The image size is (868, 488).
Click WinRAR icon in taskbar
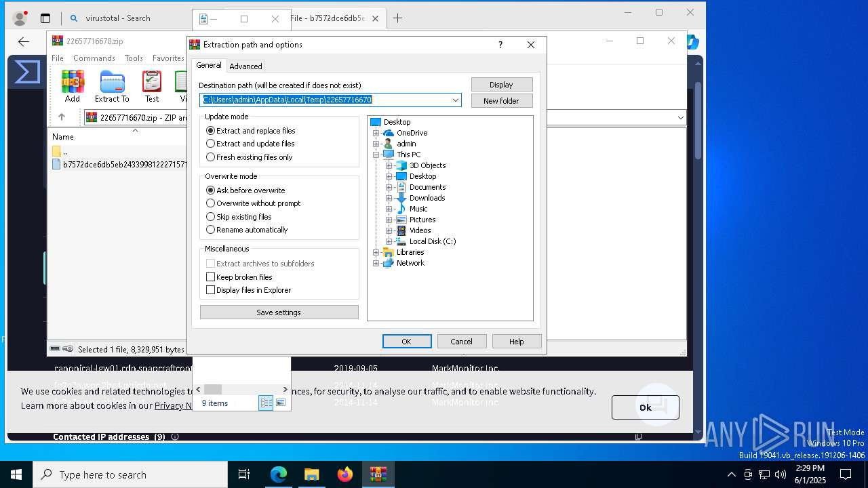[378, 474]
